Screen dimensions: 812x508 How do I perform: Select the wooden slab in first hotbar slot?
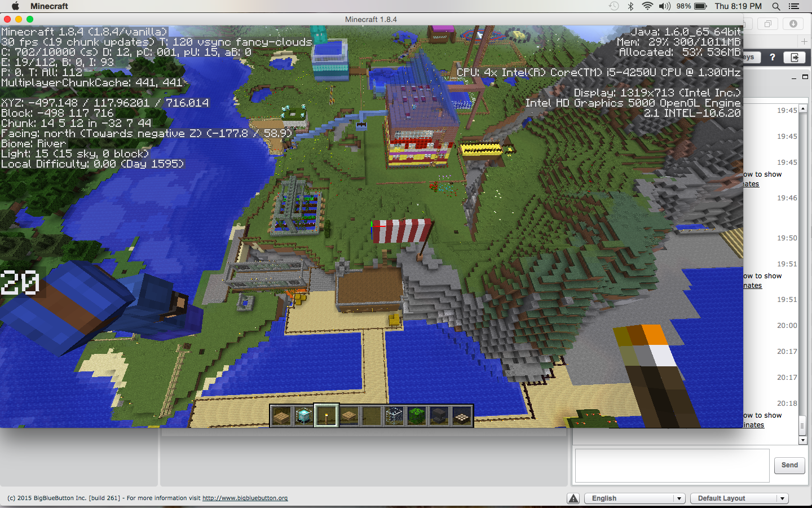(x=281, y=416)
